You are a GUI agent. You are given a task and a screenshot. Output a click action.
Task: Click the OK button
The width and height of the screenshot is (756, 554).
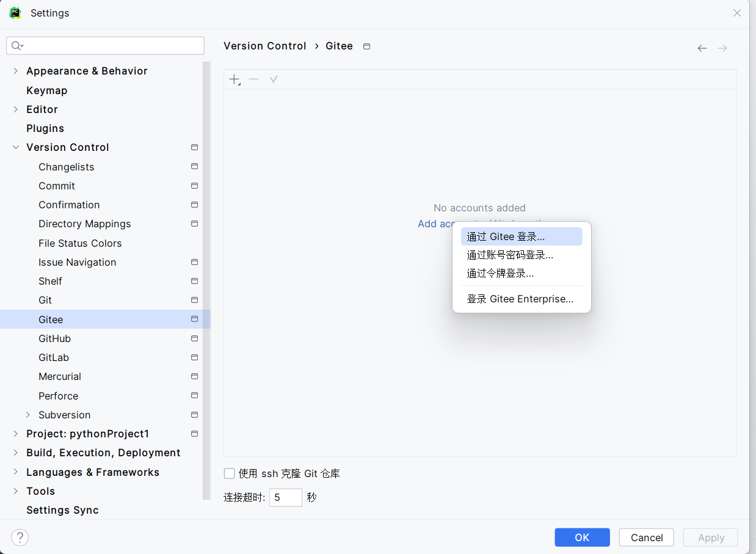582,538
